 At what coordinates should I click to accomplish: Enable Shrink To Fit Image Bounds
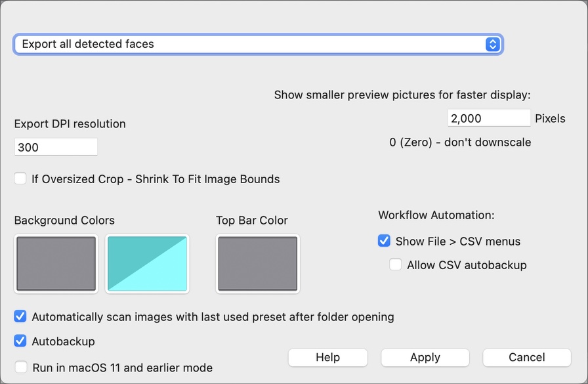coord(20,179)
